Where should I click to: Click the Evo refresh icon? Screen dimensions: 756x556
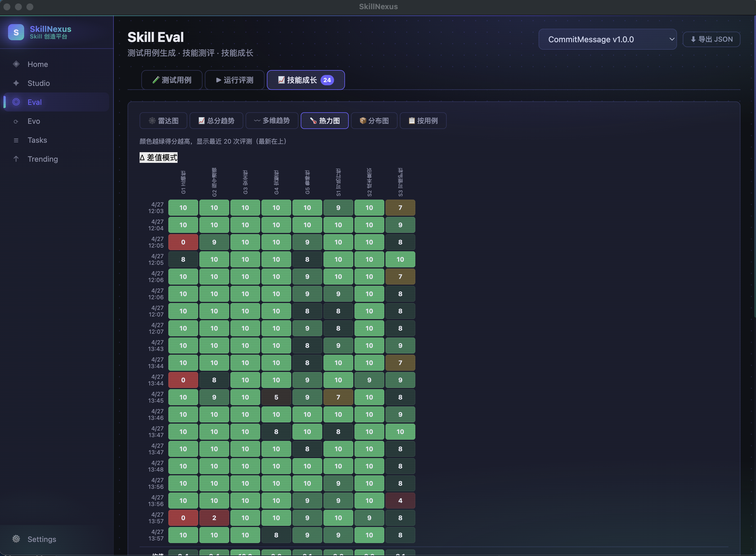point(16,121)
